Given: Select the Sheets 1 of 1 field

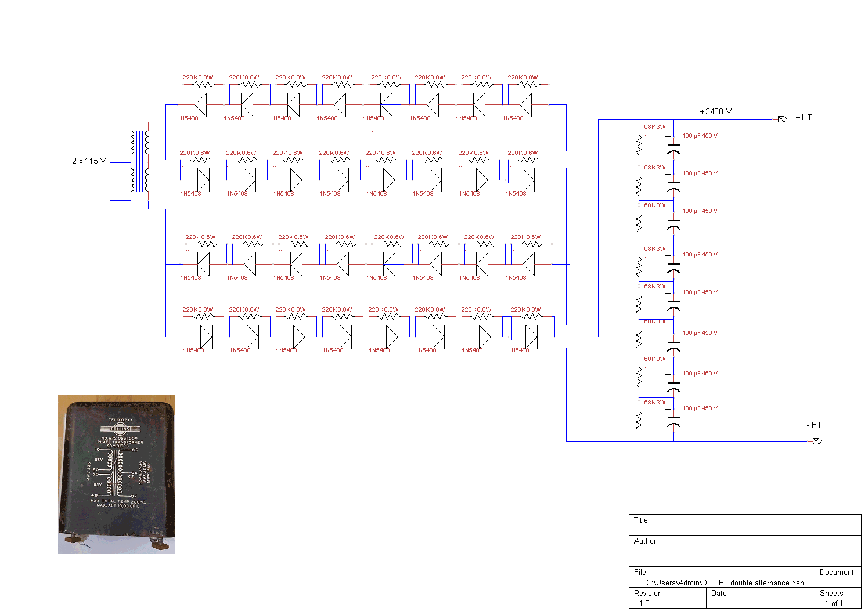Looking at the screenshot, I should 837,598.
